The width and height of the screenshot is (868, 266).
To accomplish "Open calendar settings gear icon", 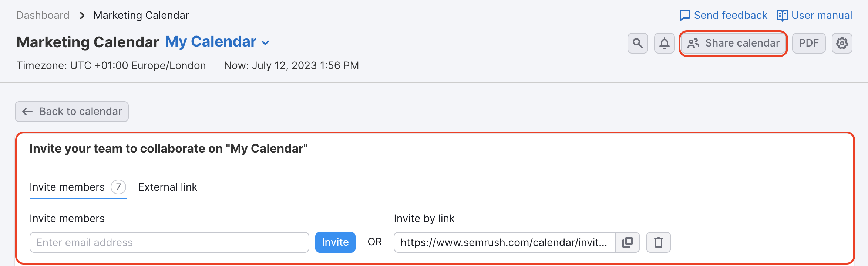I will tap(842, 43).
